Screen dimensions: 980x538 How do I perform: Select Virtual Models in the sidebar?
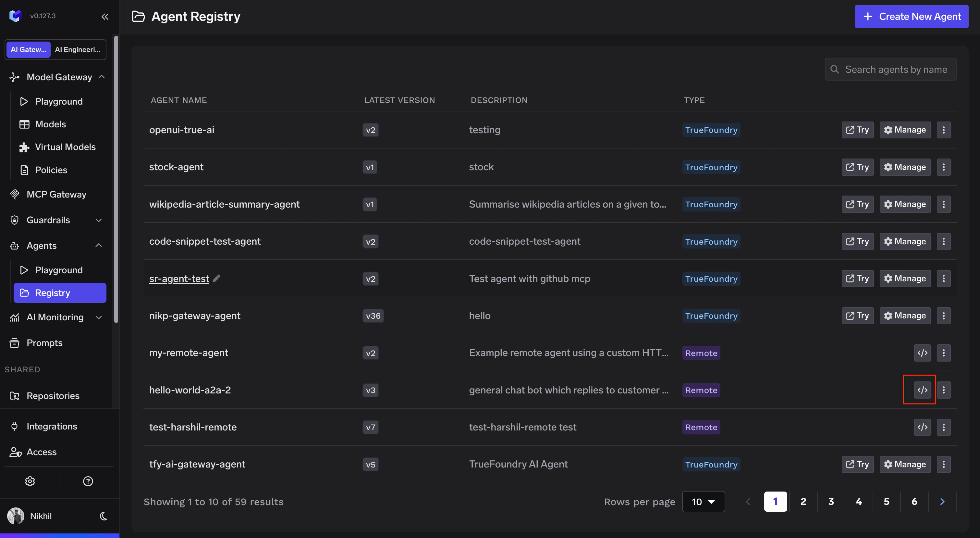click(65, 147)
